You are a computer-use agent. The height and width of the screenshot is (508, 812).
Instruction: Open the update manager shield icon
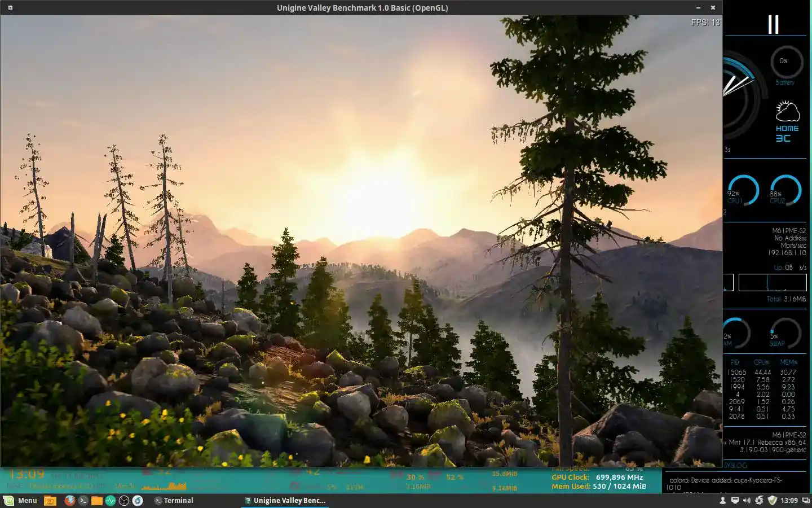click(x=772, y=500)
